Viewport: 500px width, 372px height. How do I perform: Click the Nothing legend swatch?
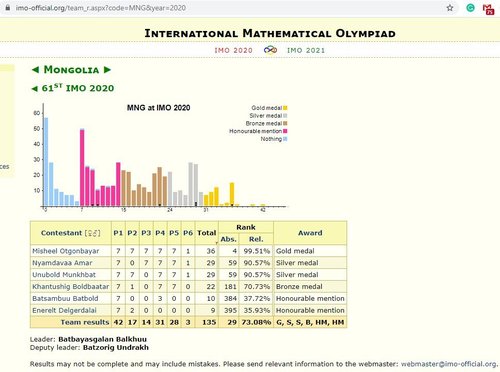(285, 139)
